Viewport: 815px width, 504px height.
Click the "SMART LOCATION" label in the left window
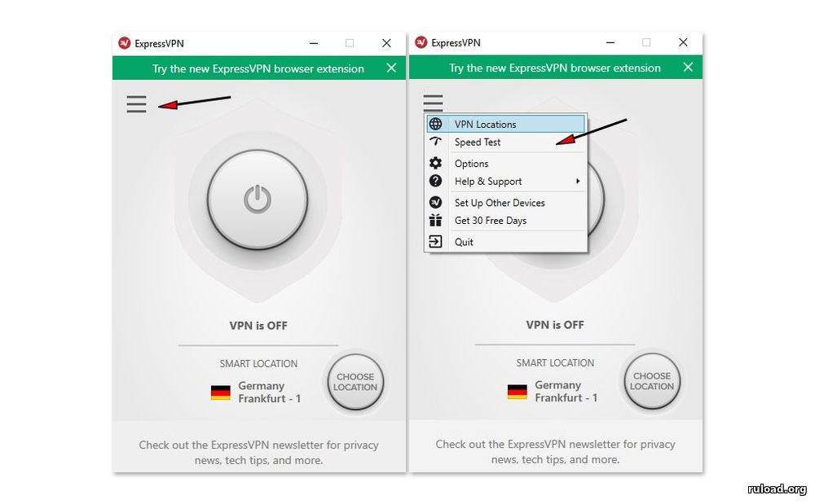click(258, 363)
